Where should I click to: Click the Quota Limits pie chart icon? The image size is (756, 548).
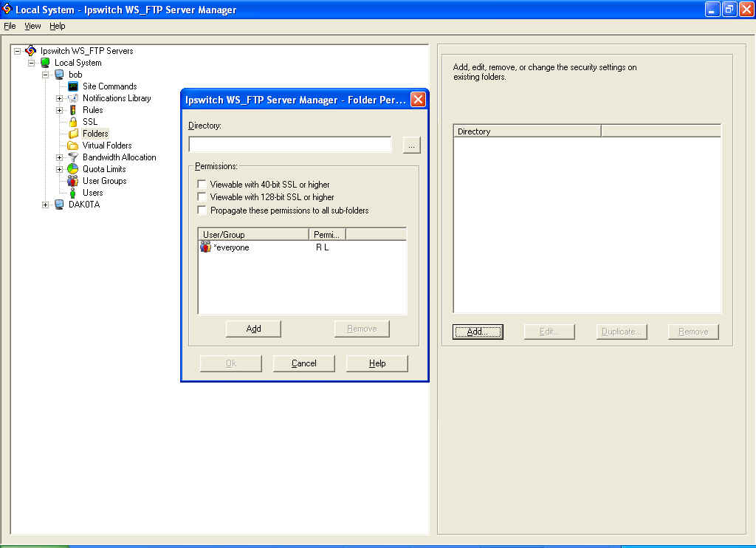coord(73,169)
